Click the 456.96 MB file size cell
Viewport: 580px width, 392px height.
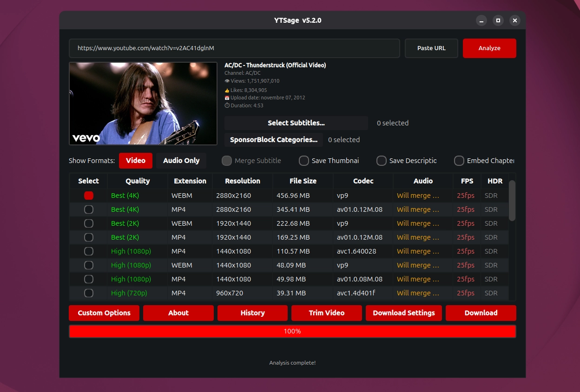click(x=303, y=196)
